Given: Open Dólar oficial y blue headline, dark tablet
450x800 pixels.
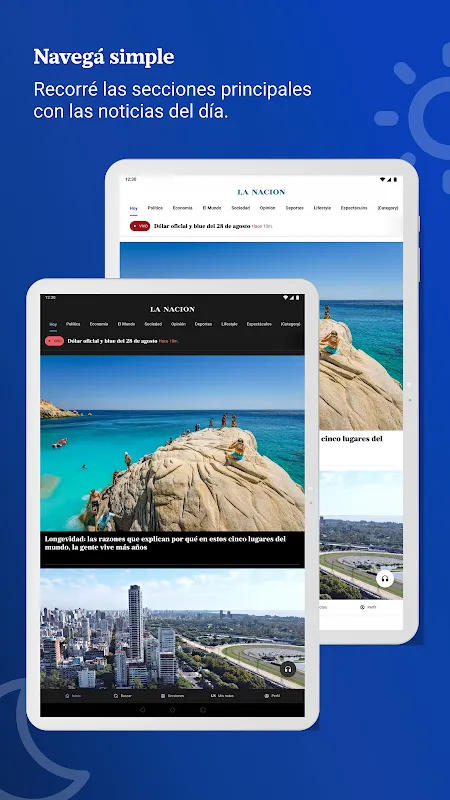Looking at the screenshot, I should [112, 341].
